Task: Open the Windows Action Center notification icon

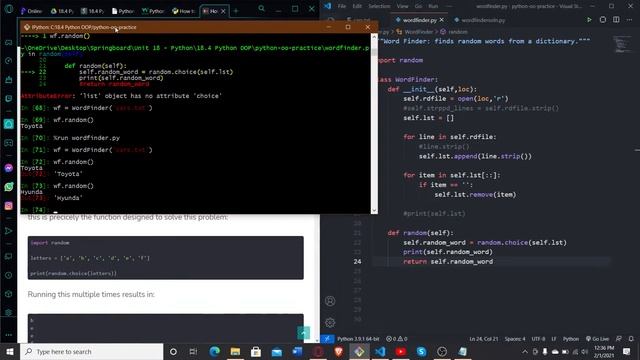Action: click(627, 351)
